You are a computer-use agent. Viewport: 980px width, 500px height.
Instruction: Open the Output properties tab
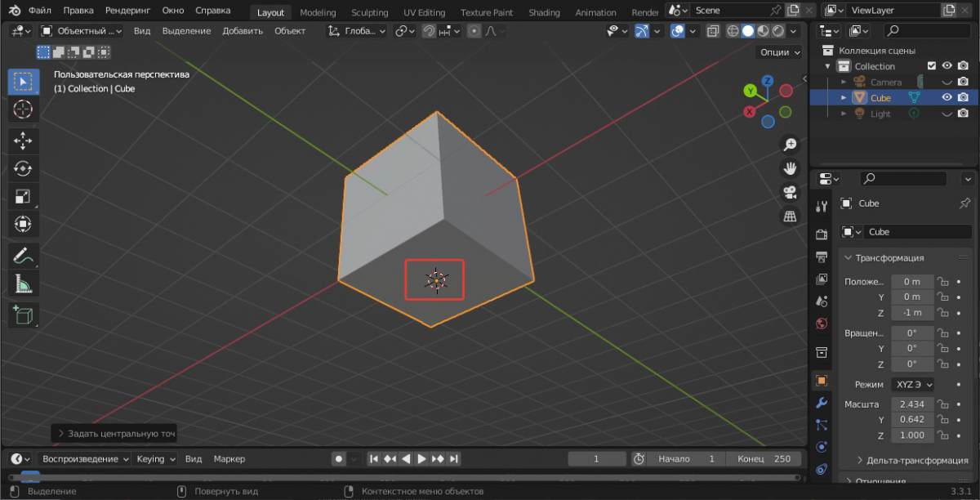(822, 257)
